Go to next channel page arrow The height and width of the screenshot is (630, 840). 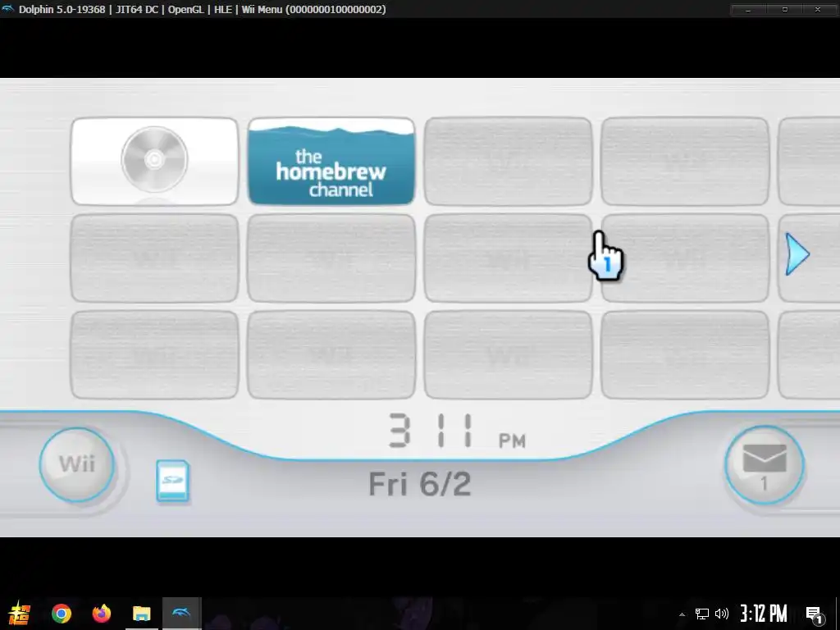tap(797, 254)
